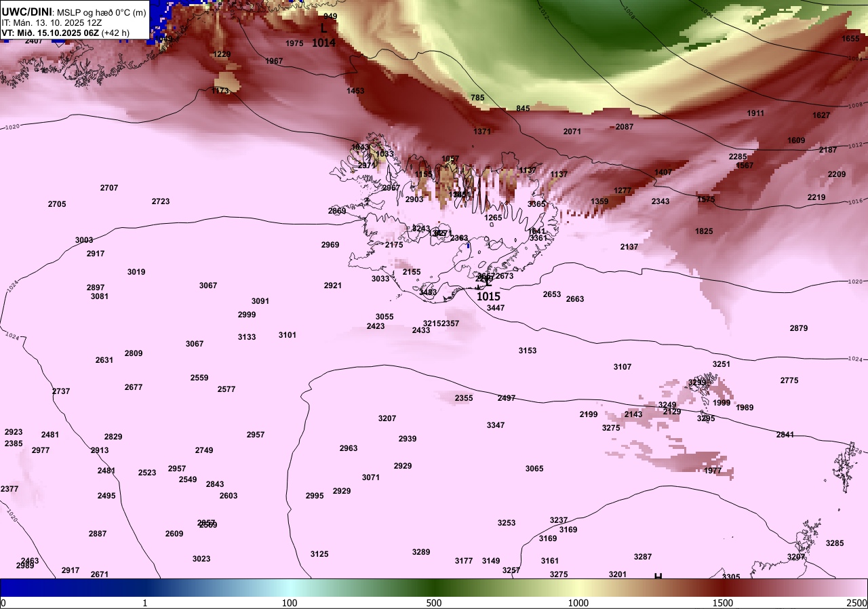Click the height value 3285

click(835, 543)
